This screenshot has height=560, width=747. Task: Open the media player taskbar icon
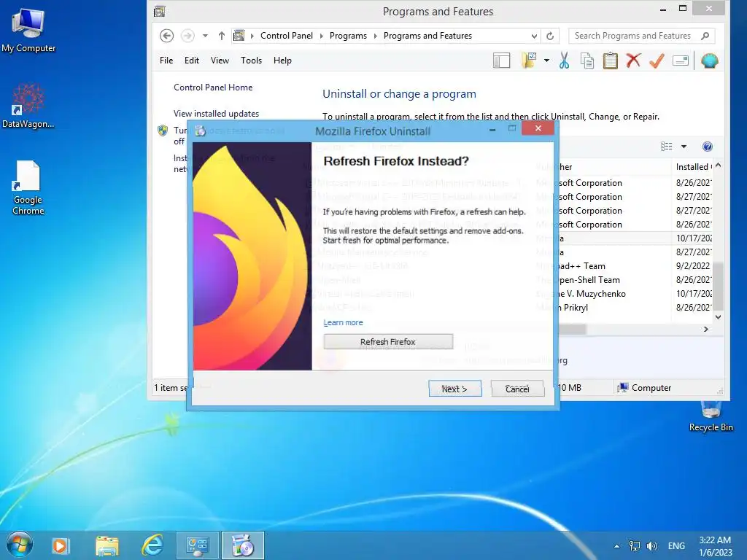pos(61,545)
